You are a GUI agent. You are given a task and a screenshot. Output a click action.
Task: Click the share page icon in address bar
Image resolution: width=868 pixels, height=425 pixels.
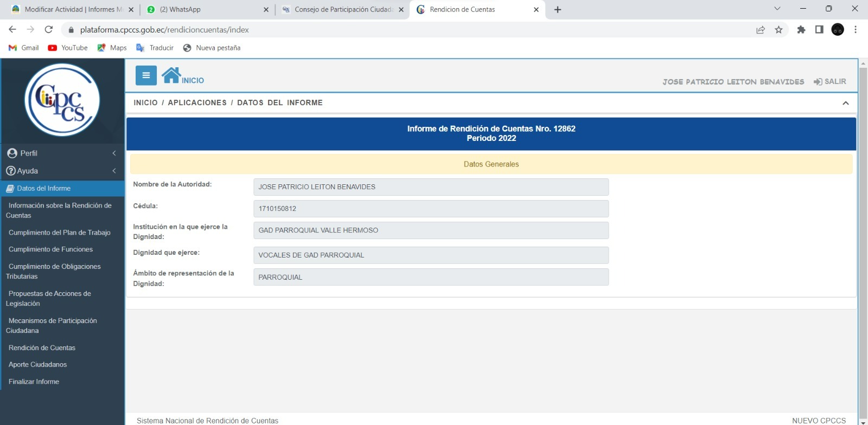tap(761, 30)
